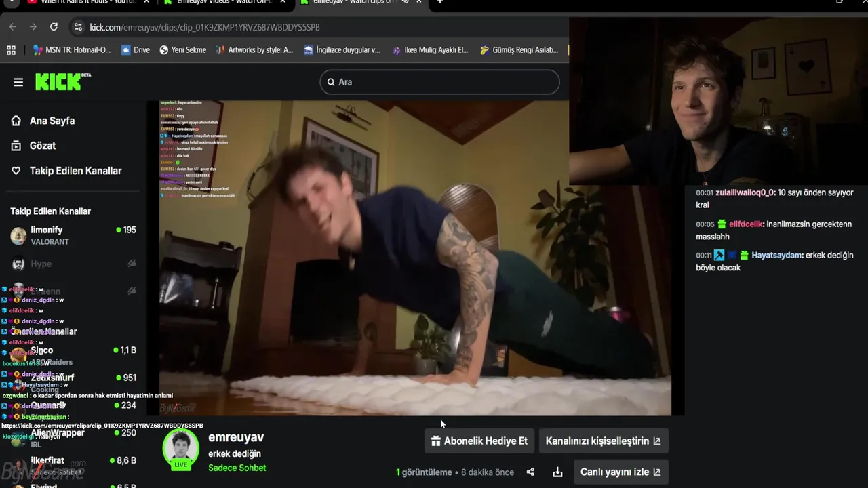Go back with browser back arrow
The width and height of the screenshot is (868, 488).
pos(13,26)
